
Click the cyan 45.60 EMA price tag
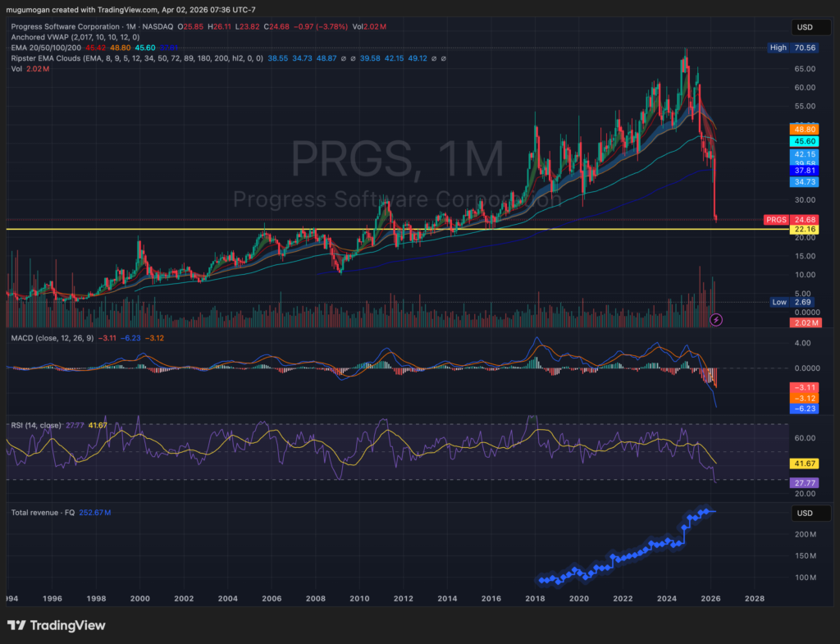coord(803,141)
